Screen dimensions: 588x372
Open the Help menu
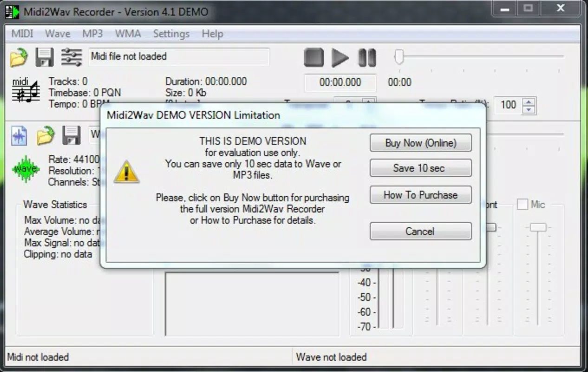212,34
